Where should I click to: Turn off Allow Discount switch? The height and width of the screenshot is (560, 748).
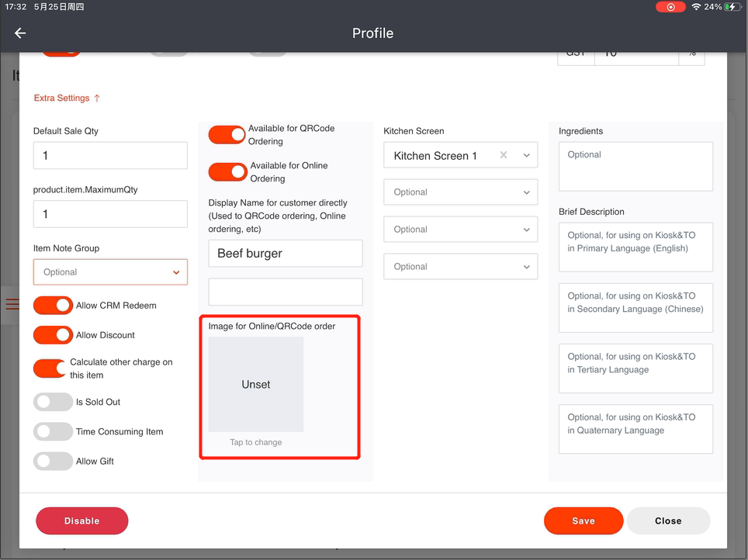coord(53,335)
